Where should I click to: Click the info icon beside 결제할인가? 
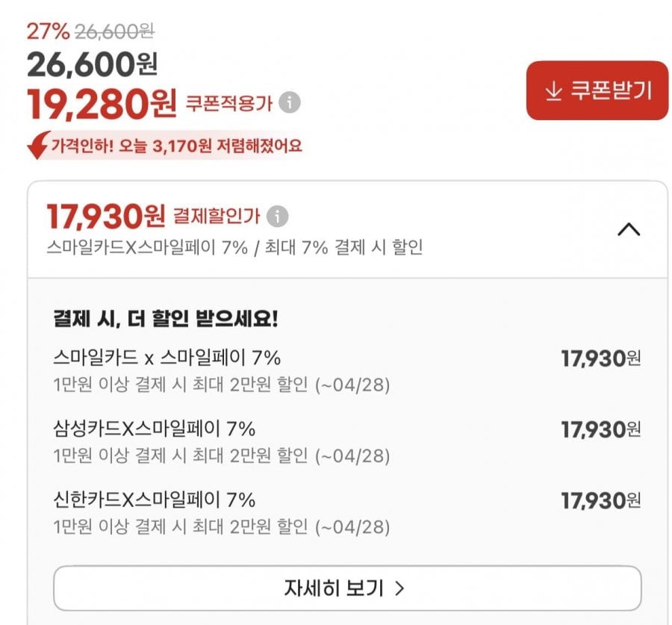point(277,217)
